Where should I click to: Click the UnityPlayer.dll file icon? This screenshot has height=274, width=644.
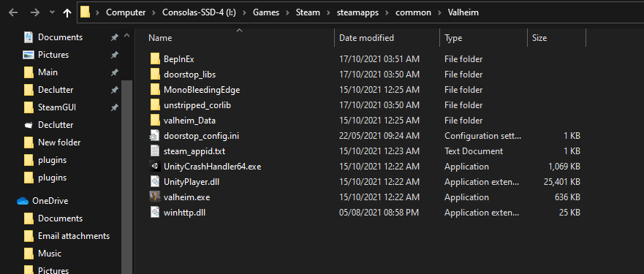point(154,182)
